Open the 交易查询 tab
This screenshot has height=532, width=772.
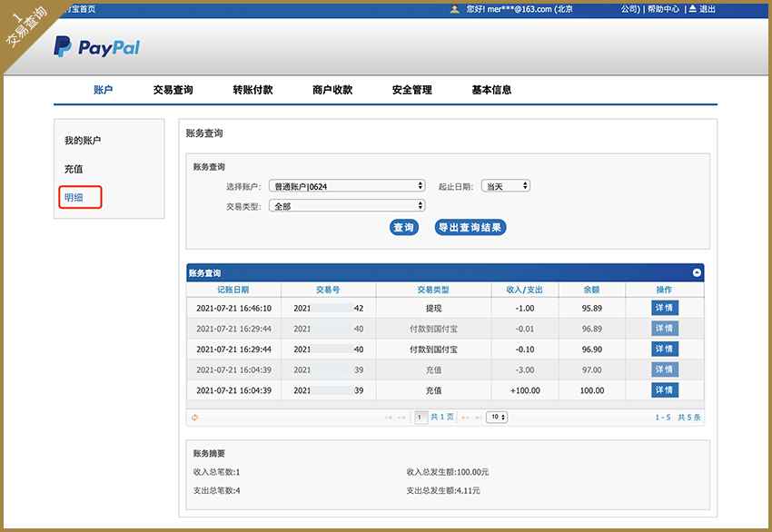(x=173, y=90)
